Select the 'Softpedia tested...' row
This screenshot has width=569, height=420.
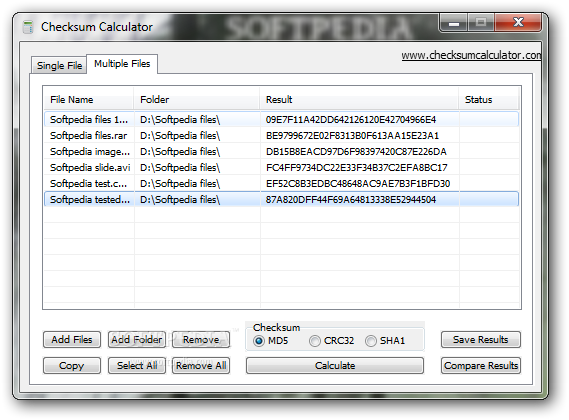(x=281, y=199)
